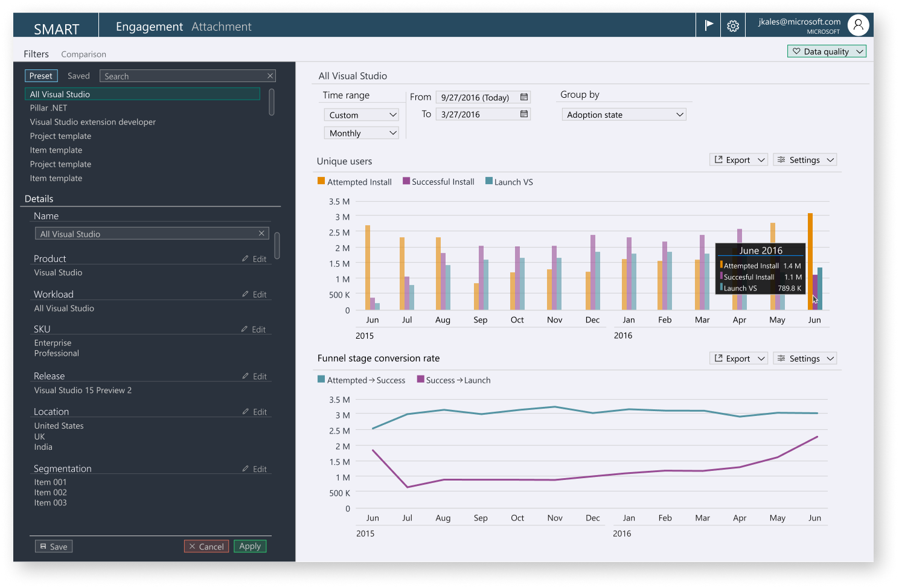The width and height of the screenshot is (899, 588).
Task: Click the preset list scrollbar
Action: (x=272, y=101)
